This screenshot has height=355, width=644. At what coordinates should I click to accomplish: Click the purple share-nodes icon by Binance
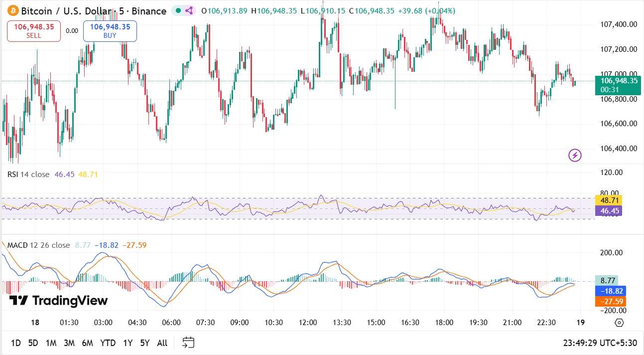pyautogui.click(x=189, y=10)
